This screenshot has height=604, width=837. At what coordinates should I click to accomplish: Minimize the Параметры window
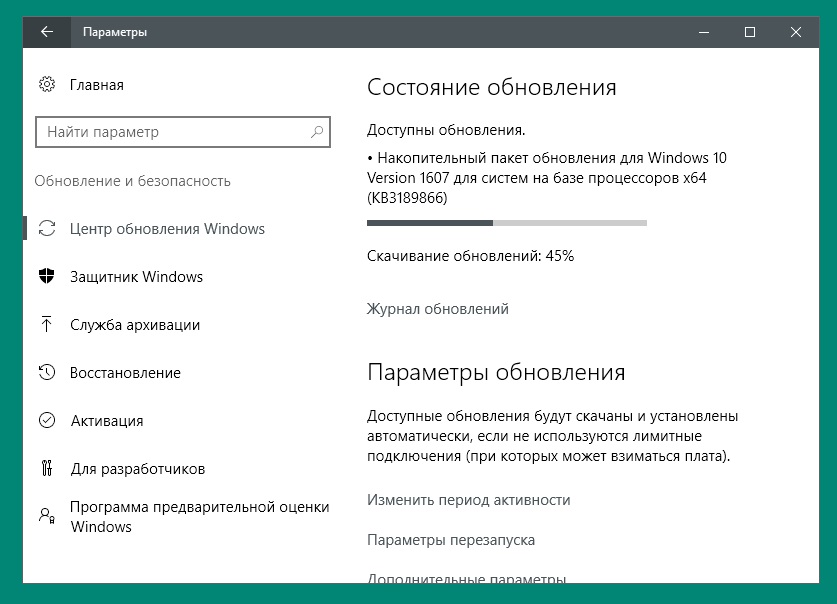tap(704, 32)
